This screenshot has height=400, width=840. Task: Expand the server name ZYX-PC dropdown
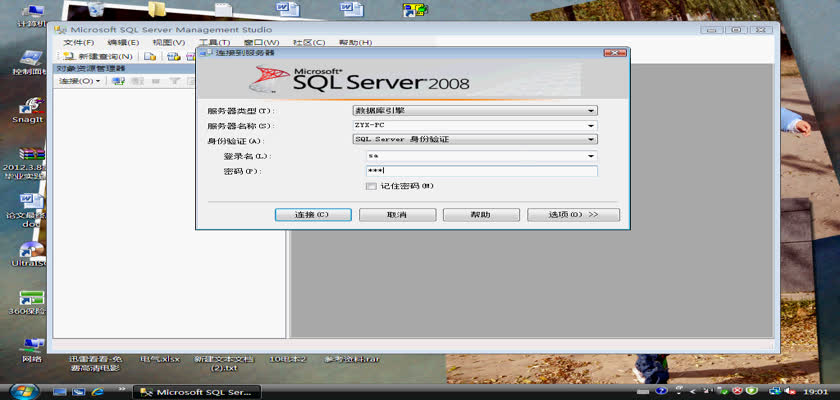point(591,126)
